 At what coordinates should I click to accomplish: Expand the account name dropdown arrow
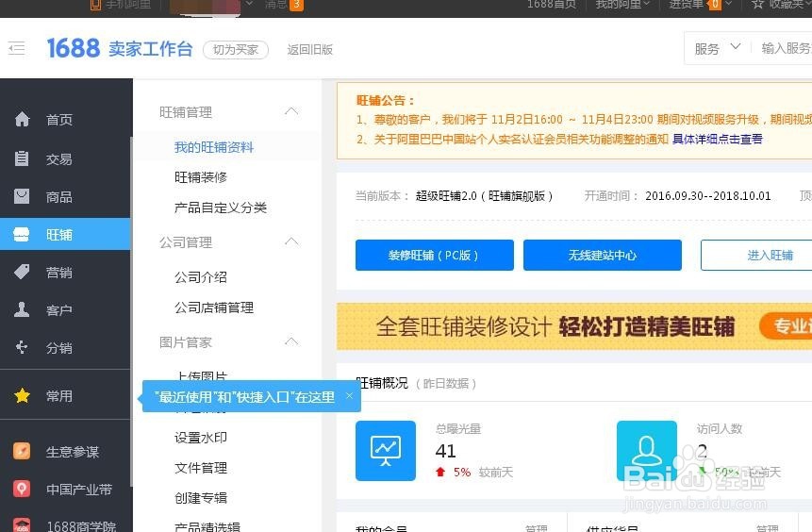(249, 4)
